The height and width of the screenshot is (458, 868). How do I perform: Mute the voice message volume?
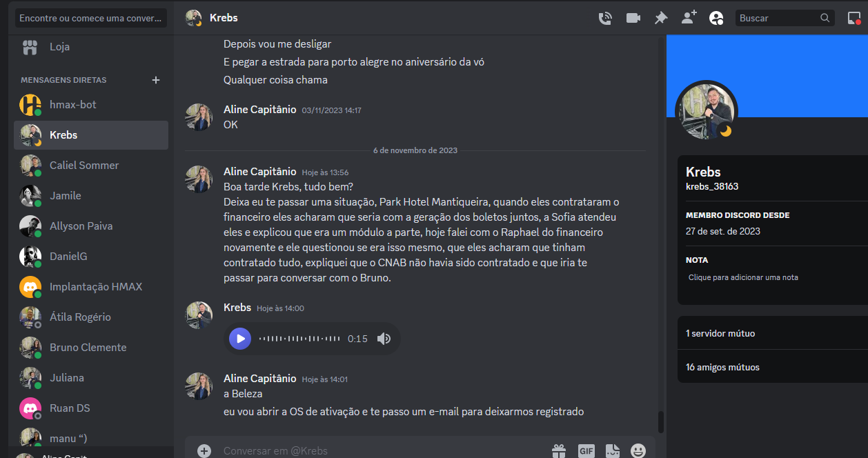click(x=384, y=339)
